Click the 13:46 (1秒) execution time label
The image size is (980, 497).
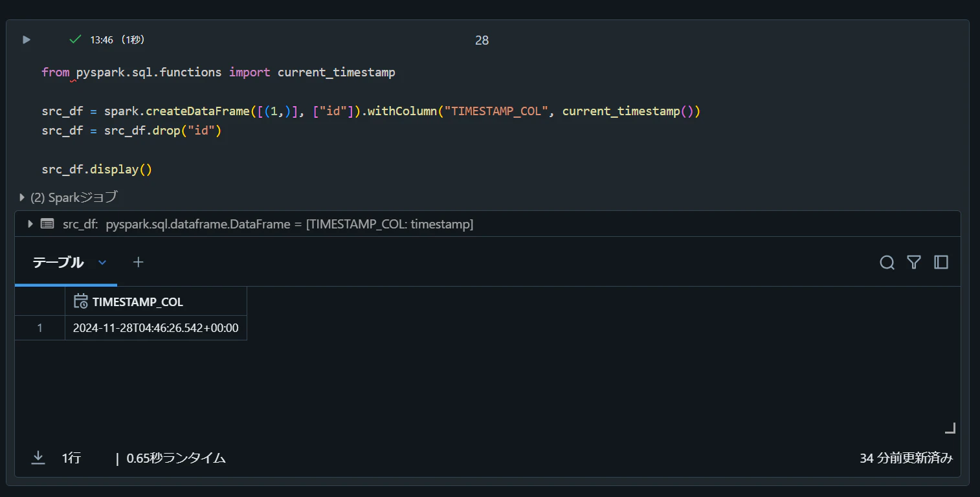(x=117, y=39)
